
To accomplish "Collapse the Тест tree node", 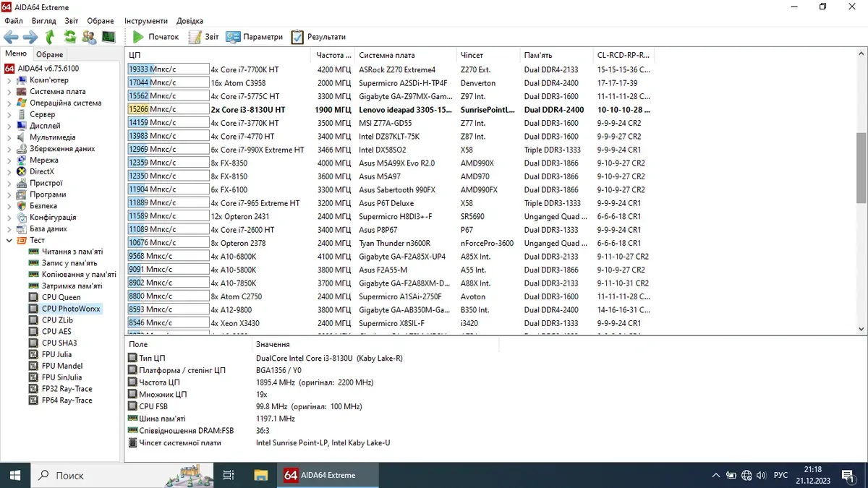I will pos(9,240).
